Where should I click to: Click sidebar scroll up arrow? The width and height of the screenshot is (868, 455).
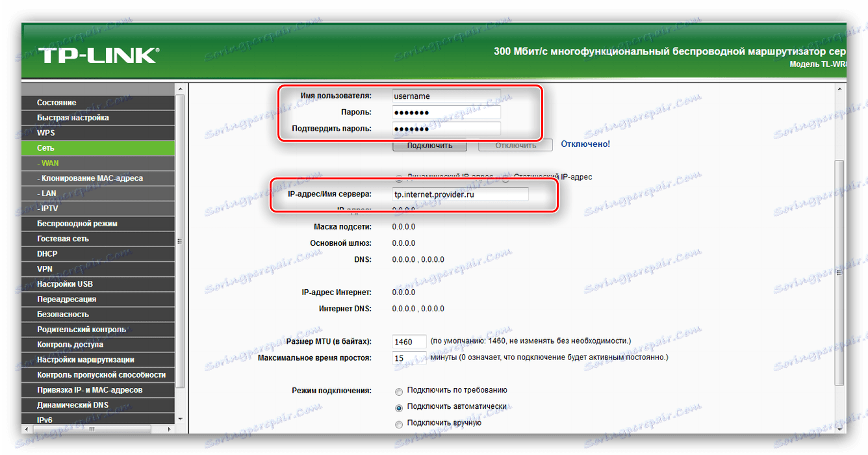(x=181, y=88)
